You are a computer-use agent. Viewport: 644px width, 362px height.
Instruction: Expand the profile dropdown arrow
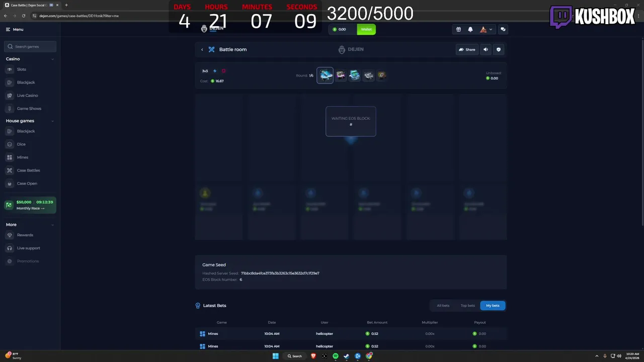pos(491,29)
